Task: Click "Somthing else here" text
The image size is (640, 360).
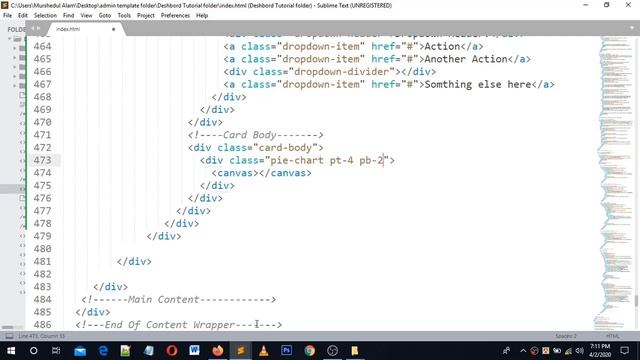Action: [x=478, y=84]
